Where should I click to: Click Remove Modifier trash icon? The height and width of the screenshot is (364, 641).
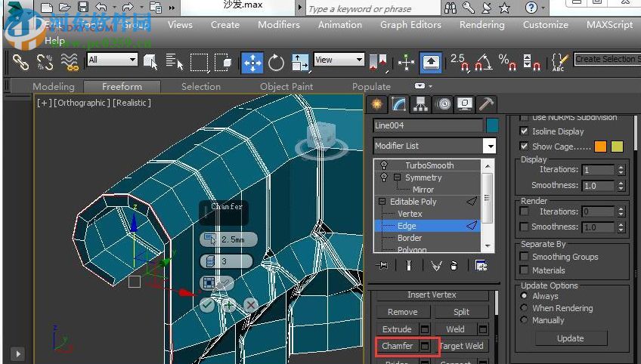pos(454,266)
